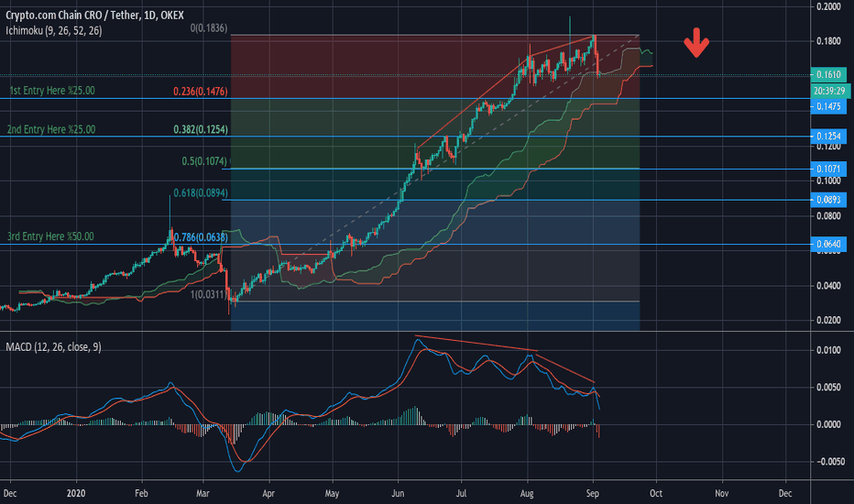Viewport: 854px width, 504px height.
Task: Click the current price tag 0.1610
Action: tap(828, 74)
